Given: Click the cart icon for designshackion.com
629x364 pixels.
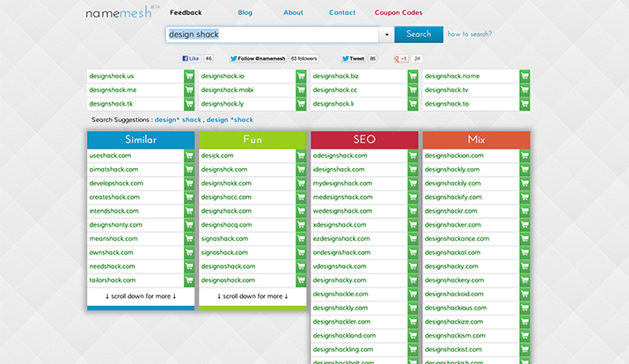Looking at the screenshot, I should pos(524,156).
